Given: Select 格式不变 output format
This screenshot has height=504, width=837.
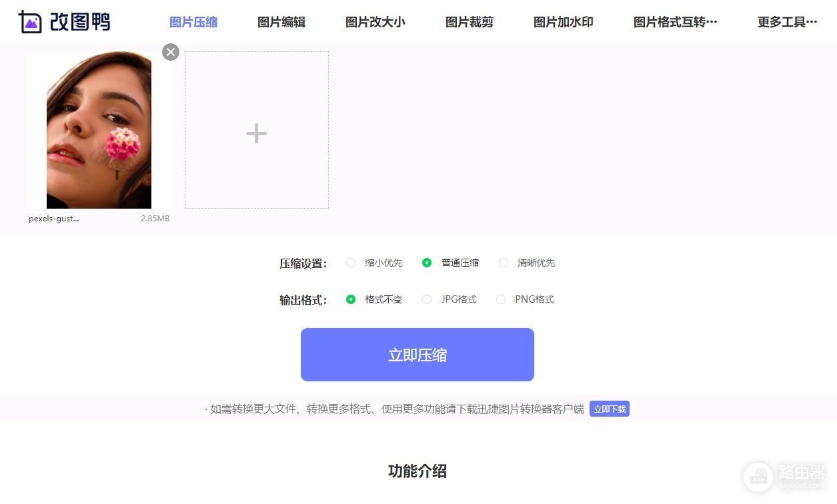Looking at the screenshot, I should pos(351,299).
